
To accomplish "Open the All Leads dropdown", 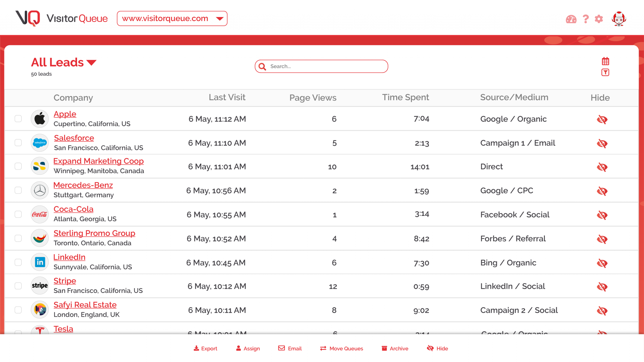I will [92, 63].
